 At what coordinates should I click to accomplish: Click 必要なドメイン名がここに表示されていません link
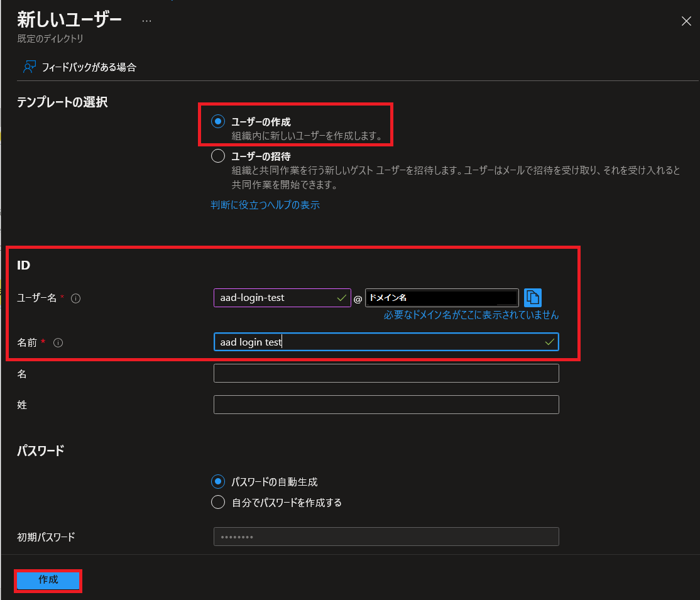pyautogui.click(x=471, y=315)
